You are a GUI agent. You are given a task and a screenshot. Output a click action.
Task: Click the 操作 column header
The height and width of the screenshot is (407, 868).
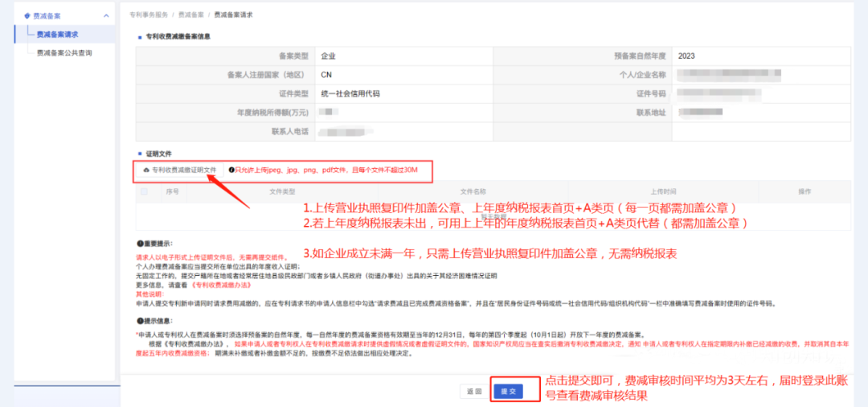tap(805, 191)
